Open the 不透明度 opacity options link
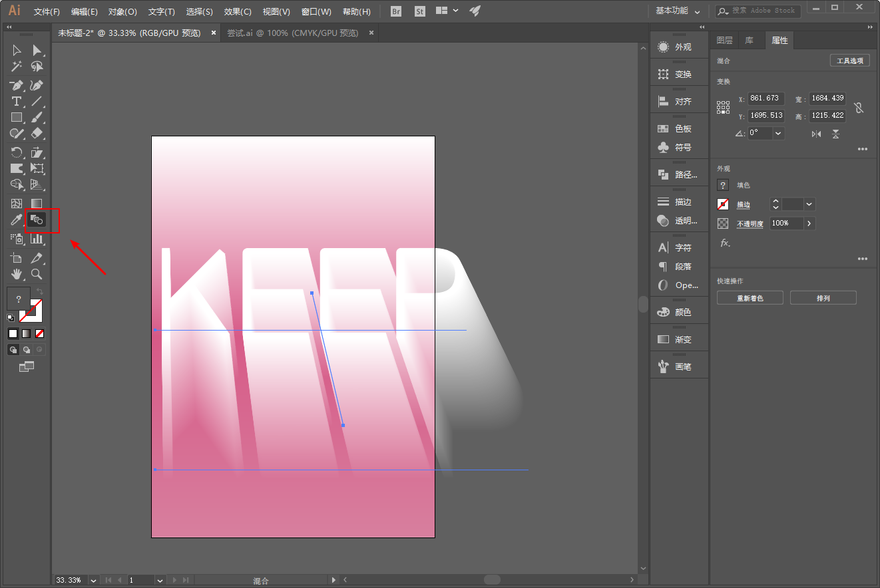880x588 pixels. [x=750, y=224]
